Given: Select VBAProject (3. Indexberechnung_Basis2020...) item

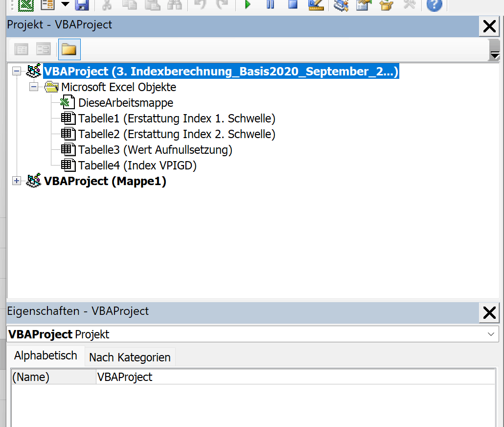Looking at the screenshot, I should click(x=221, y=71).
